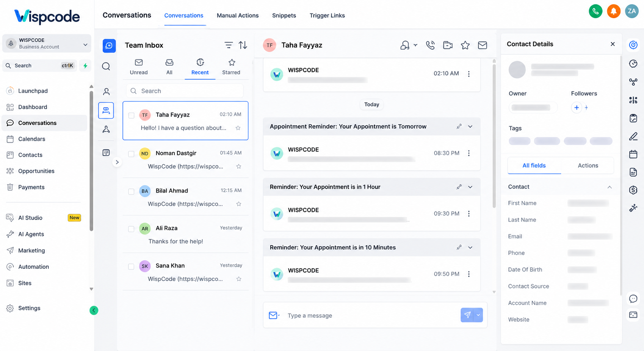Click the Type a message field
644x351 pixels.
[x=371, y=315]
